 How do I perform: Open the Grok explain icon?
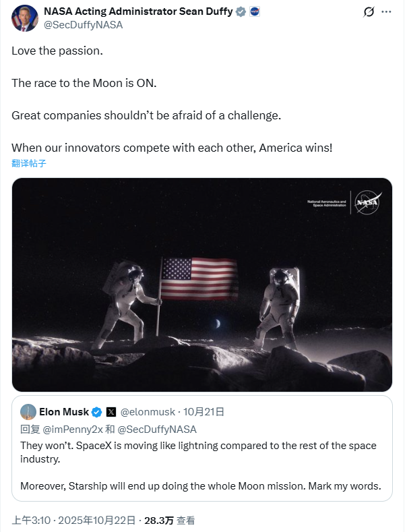369,12
